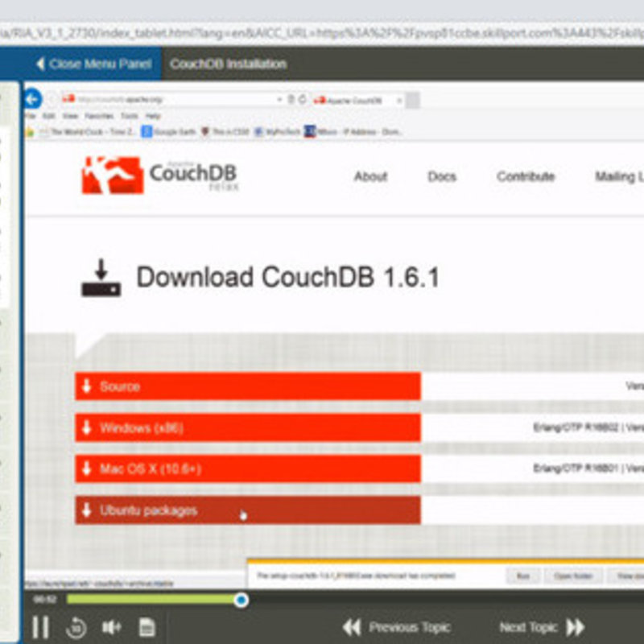Screen dimensions: 644x644
Task: Open the Favorites menu
Action: pos(99,116)
